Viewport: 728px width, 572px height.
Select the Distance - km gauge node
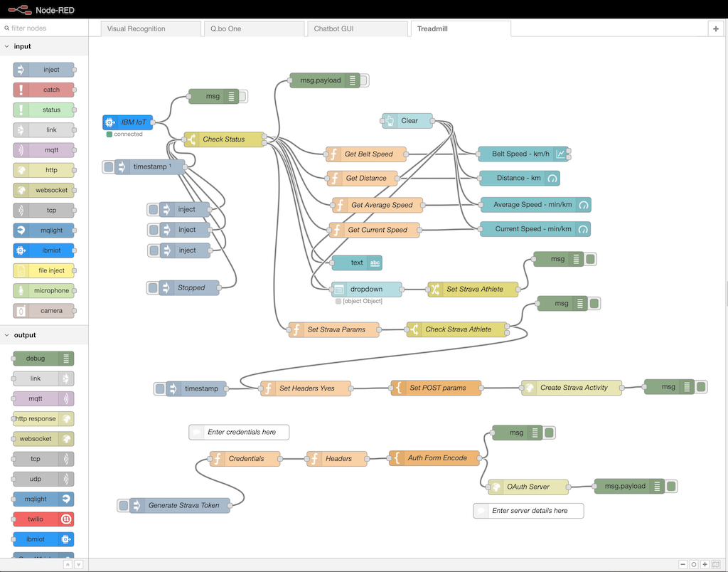click(x=520, y=178)
